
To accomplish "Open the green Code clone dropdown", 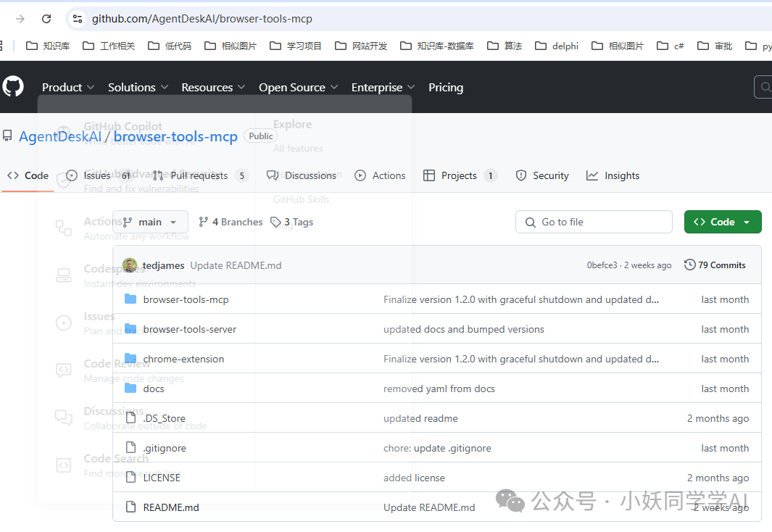I will coord(723,222).
